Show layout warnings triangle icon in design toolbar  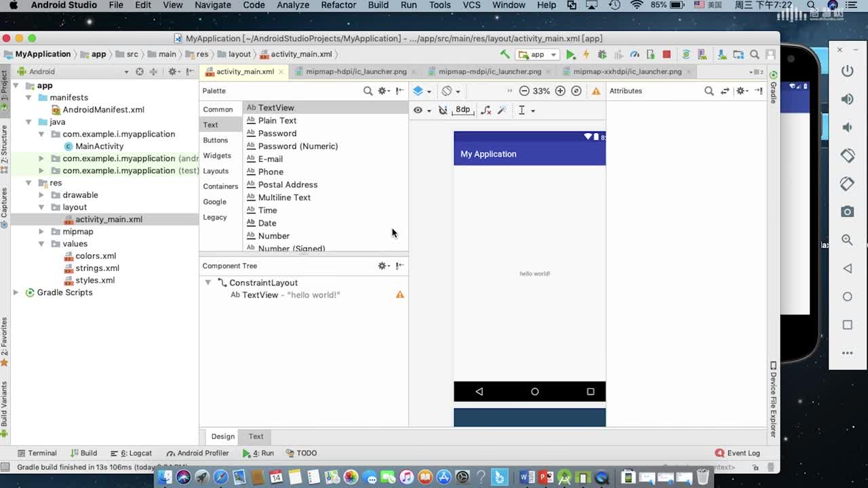coord(596,91)
